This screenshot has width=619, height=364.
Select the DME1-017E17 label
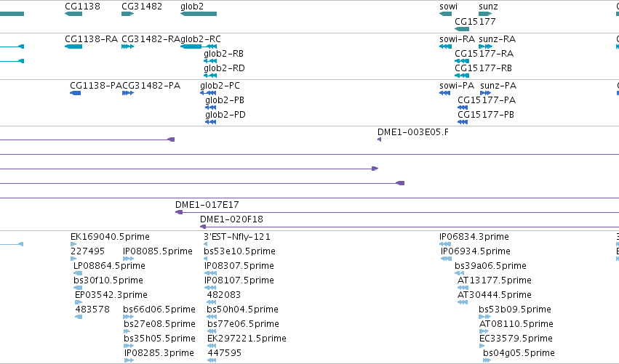coord(207,205)
